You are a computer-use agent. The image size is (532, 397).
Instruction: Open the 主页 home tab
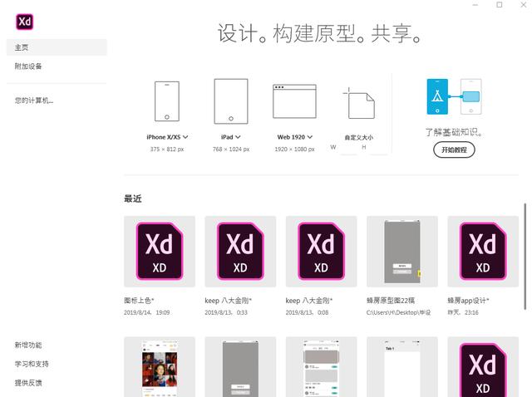(57, 47)
